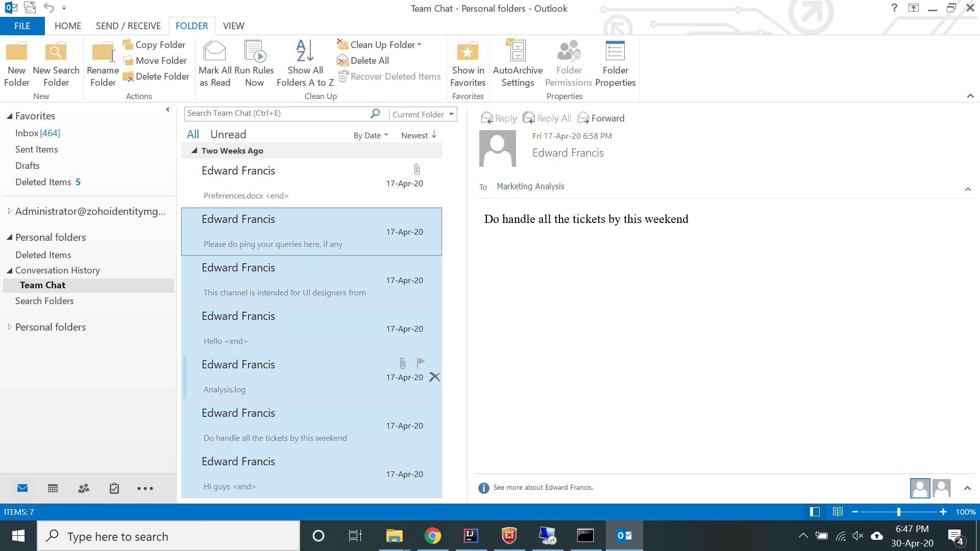The image size is (980, 551).
Task: Expand Administrator@zohoidentitymg account
Action: [x=9, y=211]
